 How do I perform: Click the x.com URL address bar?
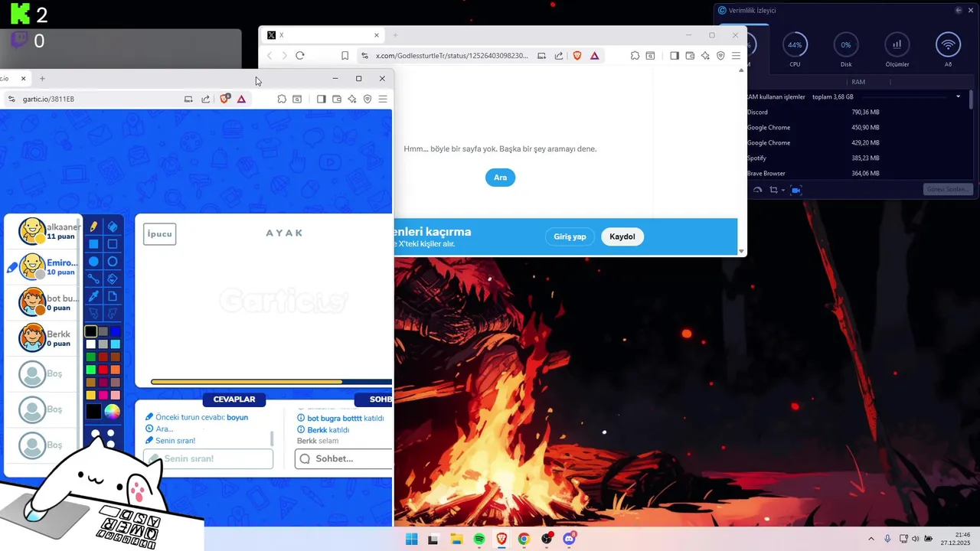[x=452, y=56]
